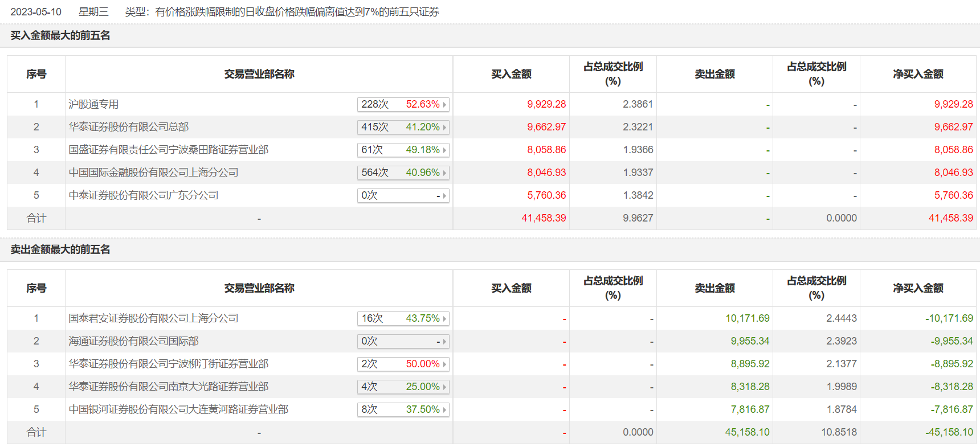Click buy amount 5,760.36 for 中泰证券
The width and height of the screenshot is (980, 447).
coord(546,195)
